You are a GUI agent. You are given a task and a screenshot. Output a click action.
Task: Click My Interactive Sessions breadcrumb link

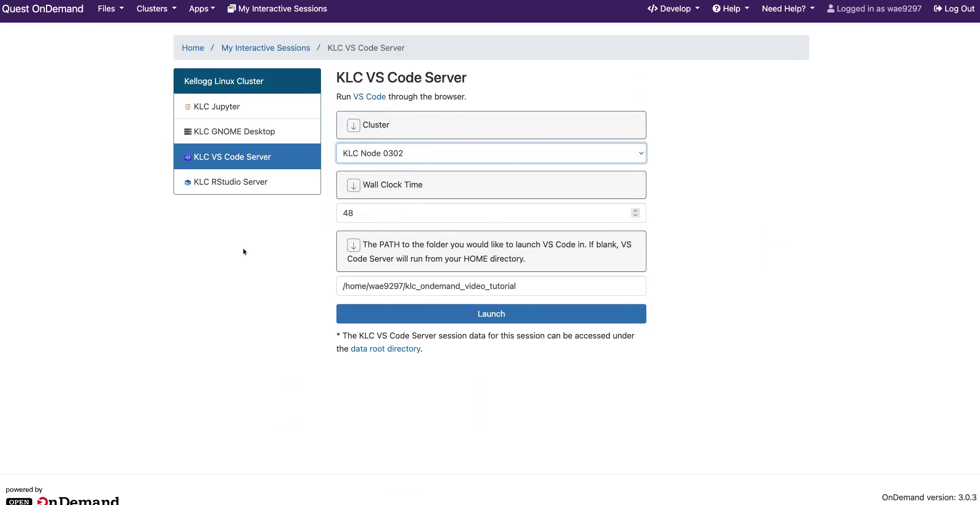click(266, 48)
